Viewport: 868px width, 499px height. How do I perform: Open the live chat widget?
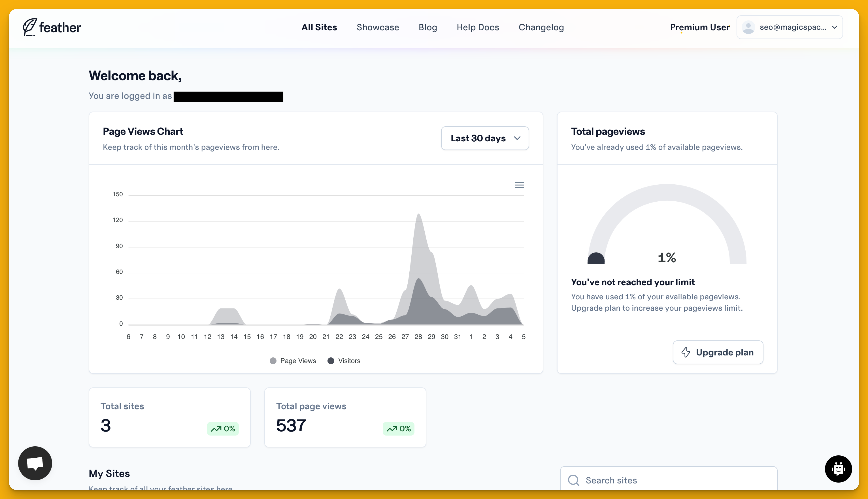(x=35, y=463)
